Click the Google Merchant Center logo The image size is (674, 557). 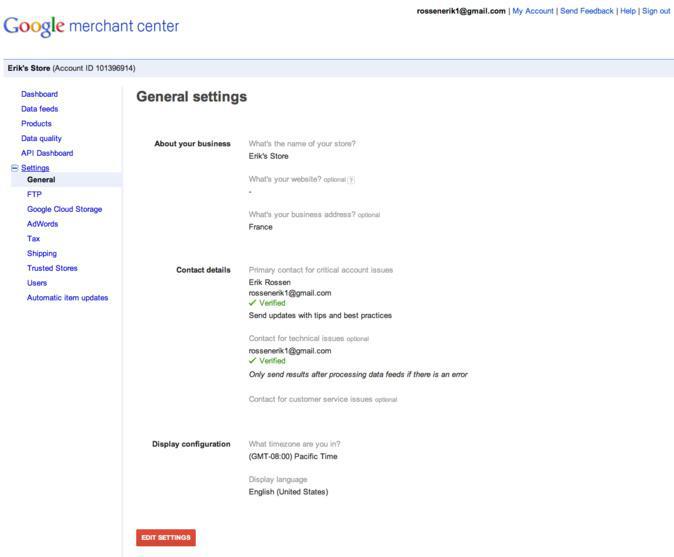pos(92,25)
